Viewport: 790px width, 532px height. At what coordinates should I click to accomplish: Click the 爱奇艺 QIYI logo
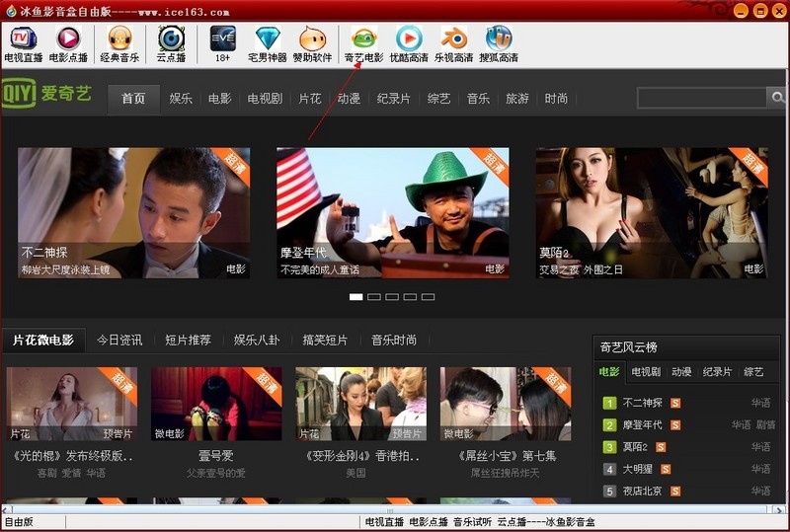pyautogui.click(x=46, y=93)
